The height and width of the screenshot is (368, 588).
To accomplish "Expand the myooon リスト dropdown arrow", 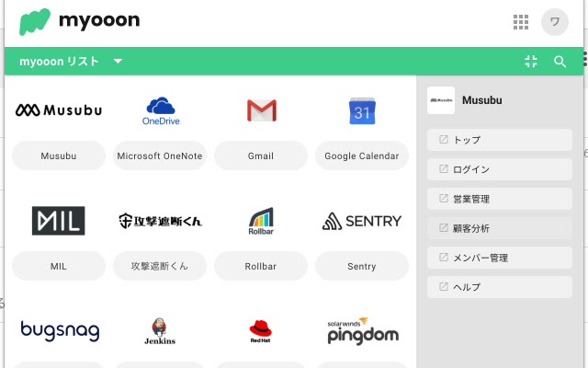I will click(x=118, y=62).
